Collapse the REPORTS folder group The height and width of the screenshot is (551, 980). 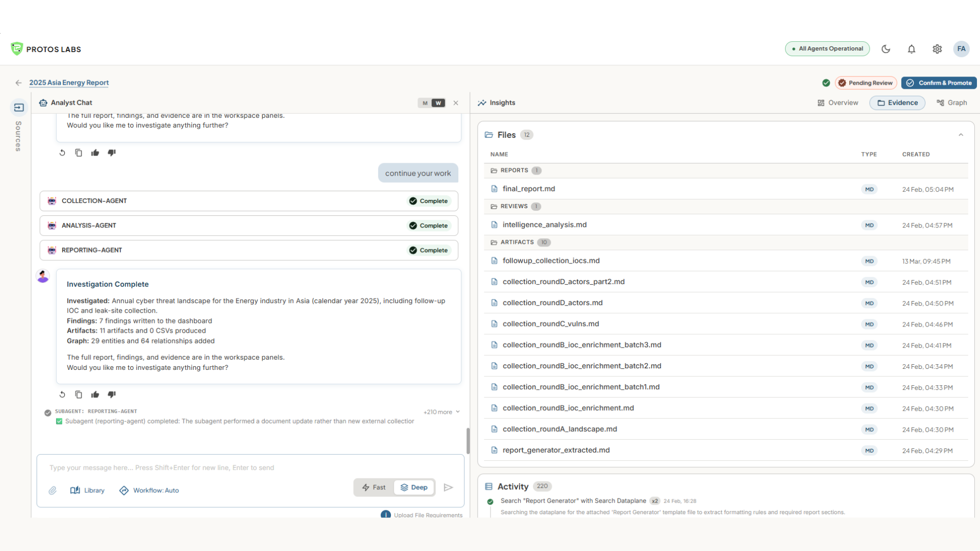click(726, 170)
